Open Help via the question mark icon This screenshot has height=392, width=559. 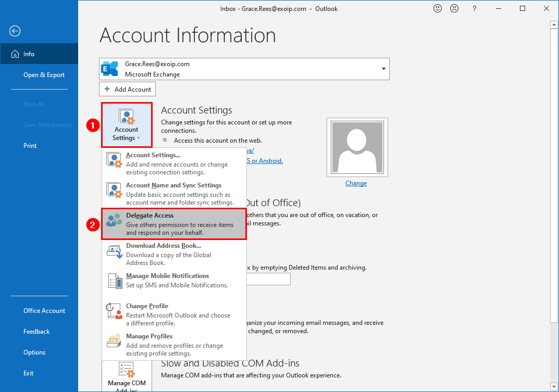coord(474,8)
